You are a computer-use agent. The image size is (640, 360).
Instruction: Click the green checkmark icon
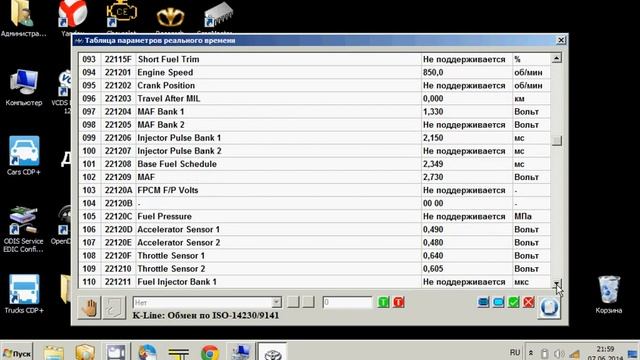click(x=513, y=302)
